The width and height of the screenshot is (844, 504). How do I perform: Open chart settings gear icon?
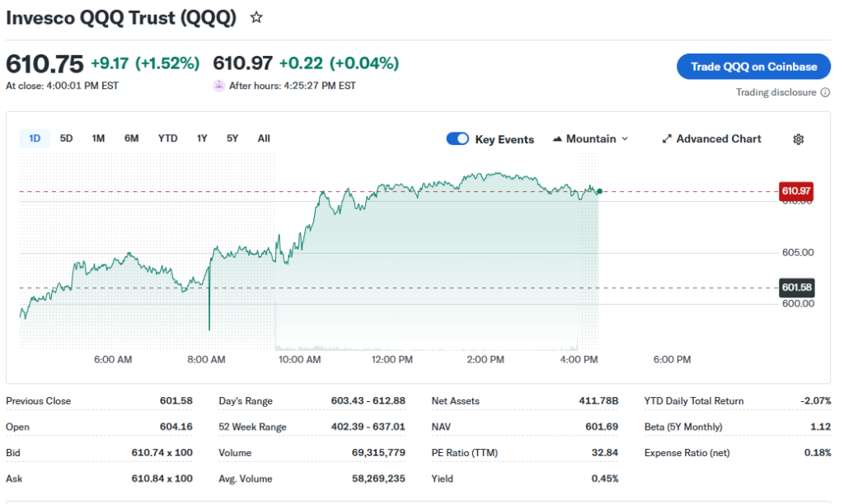tap(798, 139)
